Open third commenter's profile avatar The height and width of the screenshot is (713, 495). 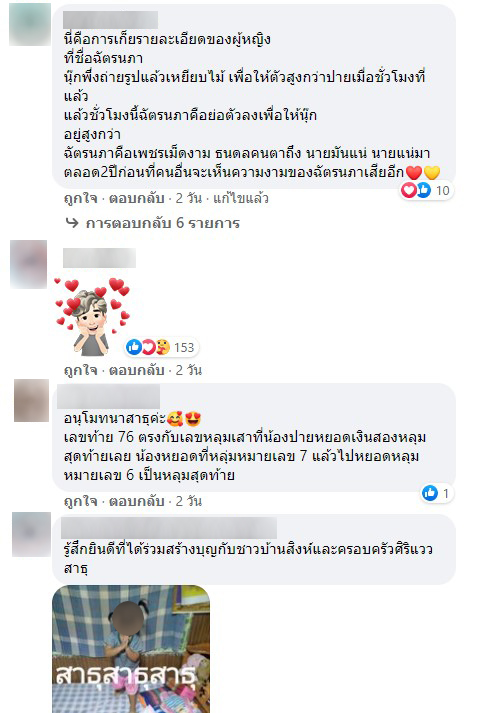[x=31, y=401]
